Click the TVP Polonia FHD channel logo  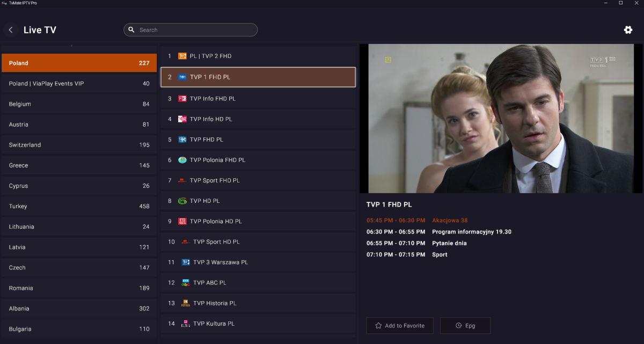coord(182,160)
